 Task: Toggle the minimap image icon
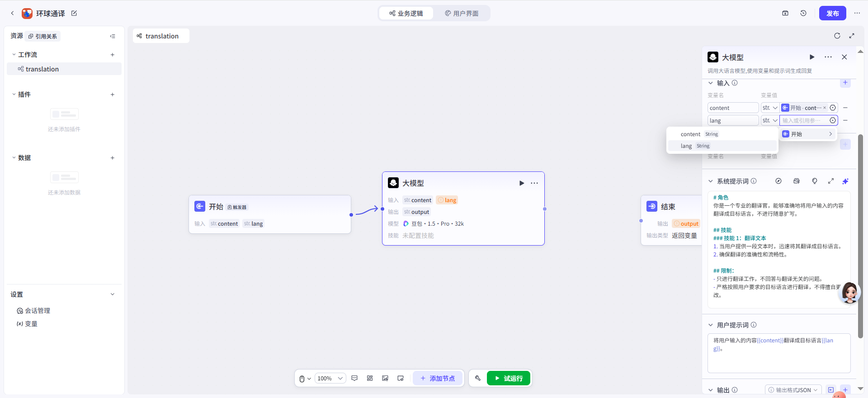click(x=385, y=378)
